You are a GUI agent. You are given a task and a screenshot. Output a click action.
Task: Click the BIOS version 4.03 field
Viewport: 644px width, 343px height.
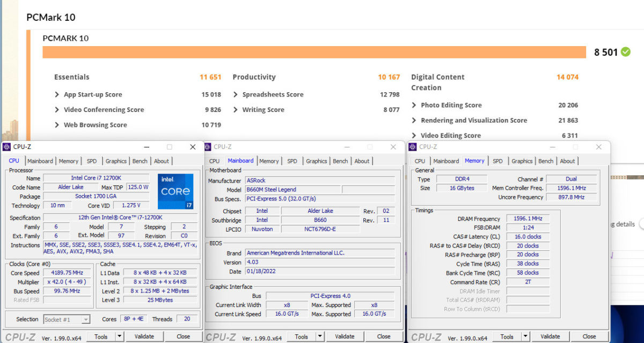coord(320,263)
